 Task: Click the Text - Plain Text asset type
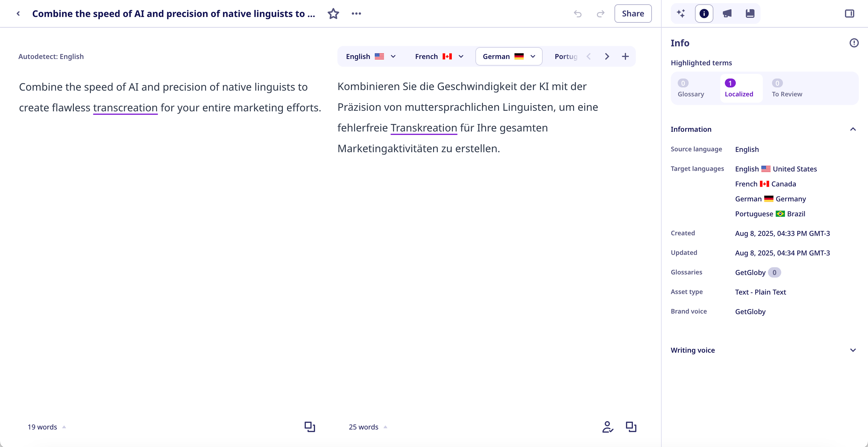(x=760, y=292)
